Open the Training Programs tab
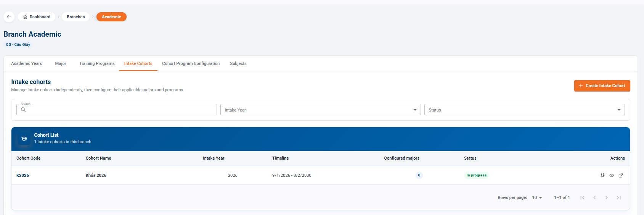The height and width of the screenshot is (215, 644). (x=97, y=63)
